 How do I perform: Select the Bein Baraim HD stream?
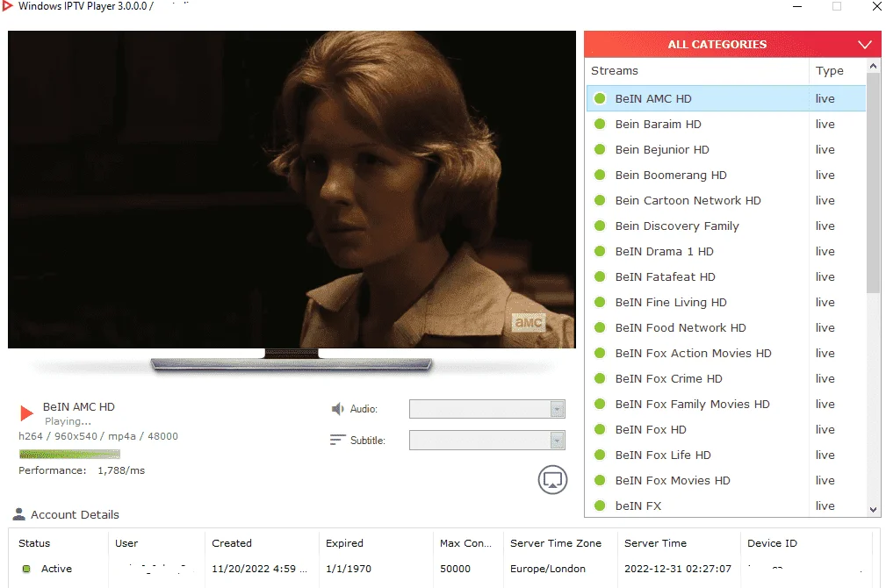[x=726, y=124]
